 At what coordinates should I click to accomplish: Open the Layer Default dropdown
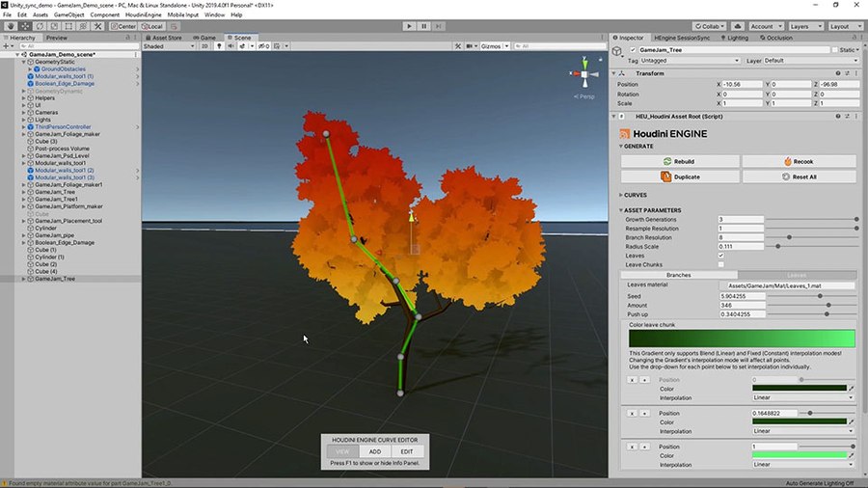pyautogui.click(x=811, y=61)
